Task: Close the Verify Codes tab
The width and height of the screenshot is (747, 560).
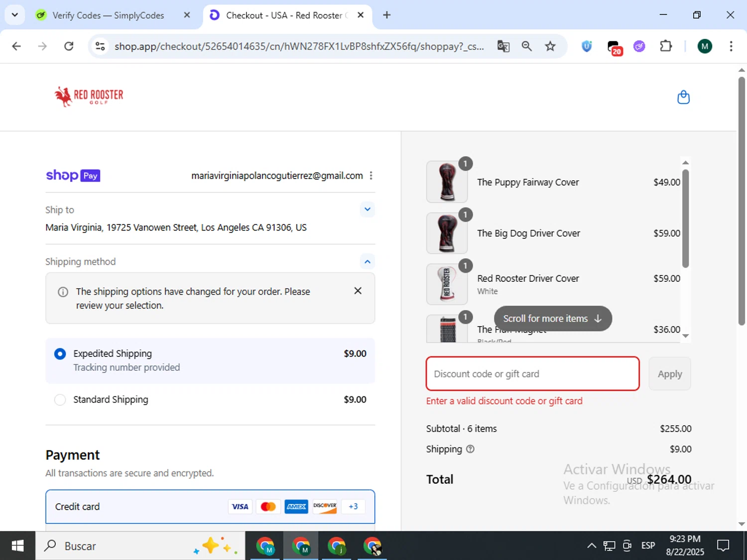Action: coord(187,15)
